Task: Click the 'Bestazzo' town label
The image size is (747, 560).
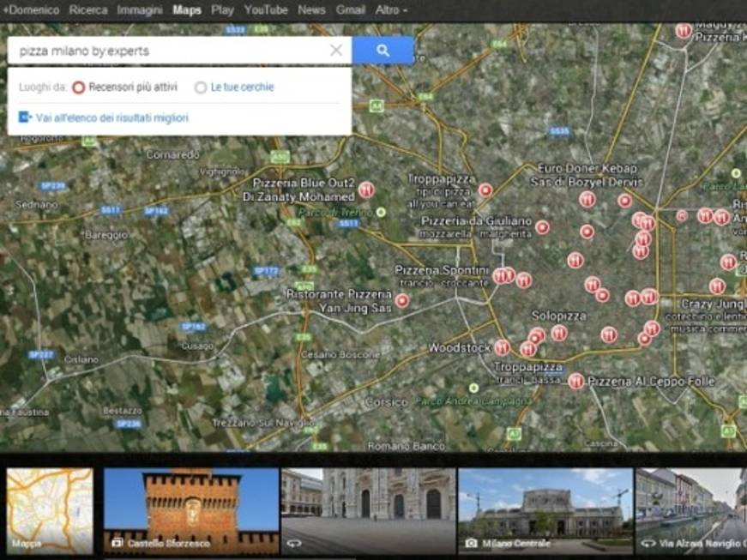Action: click(x=123, y=411)
